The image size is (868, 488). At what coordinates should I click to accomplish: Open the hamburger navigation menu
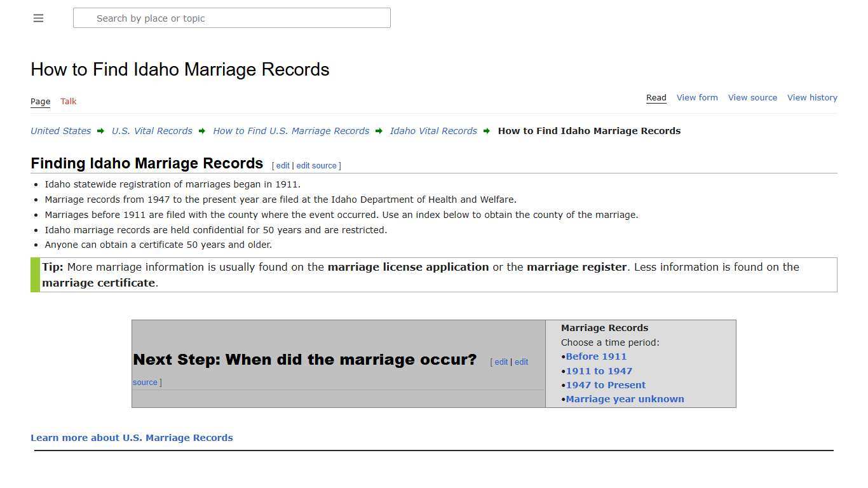tap(38, 18)
